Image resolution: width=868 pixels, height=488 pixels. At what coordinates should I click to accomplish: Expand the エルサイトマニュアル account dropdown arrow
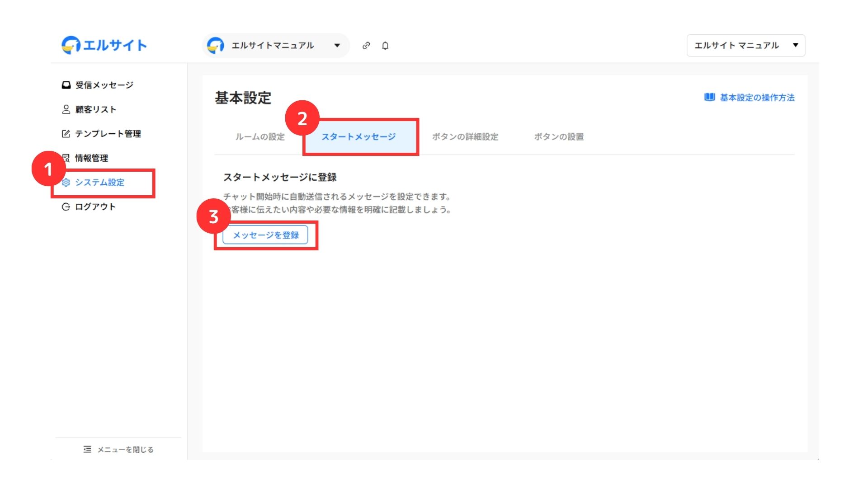[337, 46]
